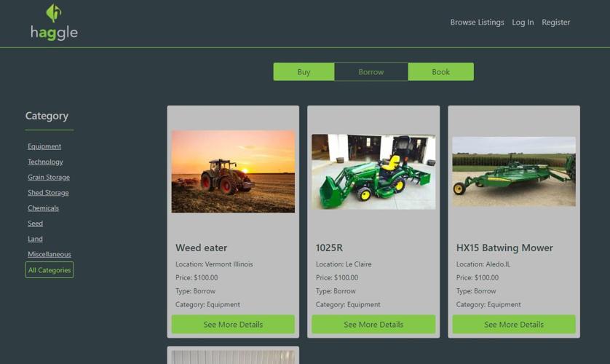The height and width of the screenshot is (364, 610).
Task: Click Location: Aledo,IL text
Action: (x=483, y=264)
